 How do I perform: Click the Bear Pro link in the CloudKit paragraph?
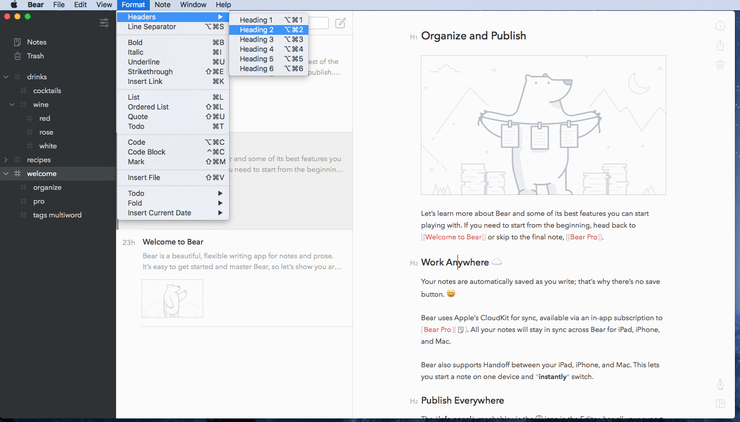436,330
